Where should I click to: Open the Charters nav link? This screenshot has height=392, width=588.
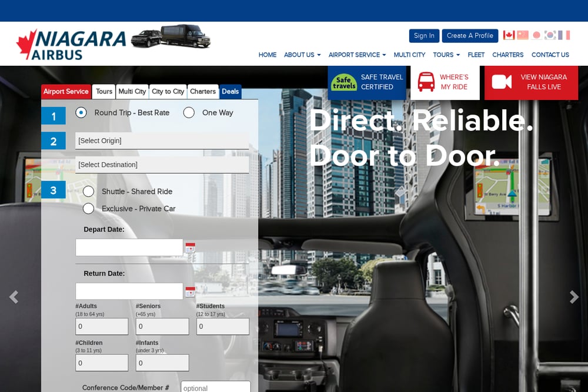pyautogui.click(x=508, y=55)
